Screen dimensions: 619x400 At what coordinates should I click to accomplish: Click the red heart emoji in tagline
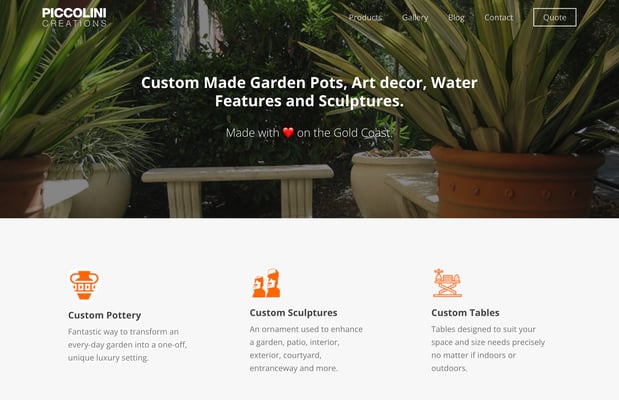point(288,133)
